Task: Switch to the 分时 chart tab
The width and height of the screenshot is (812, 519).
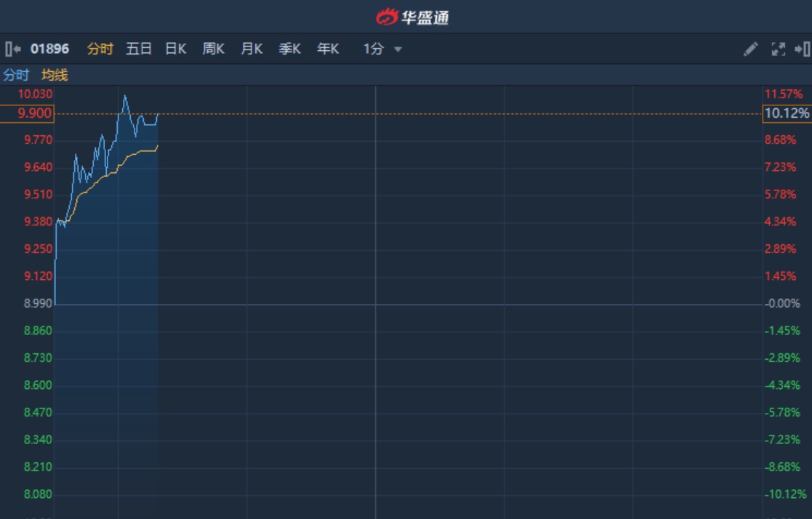Action: tap(100, 49)
